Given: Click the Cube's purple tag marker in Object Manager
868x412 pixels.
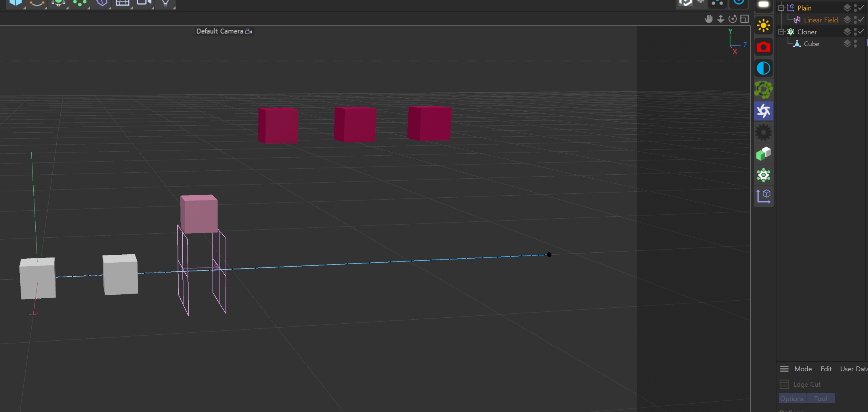Looking at the screenshot, I should tap(867, 43).
